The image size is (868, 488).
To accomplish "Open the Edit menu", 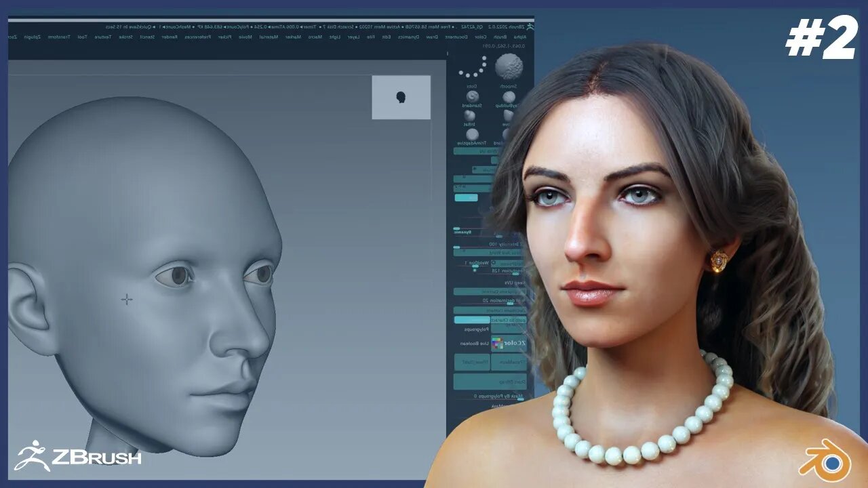I will (386, 37).
